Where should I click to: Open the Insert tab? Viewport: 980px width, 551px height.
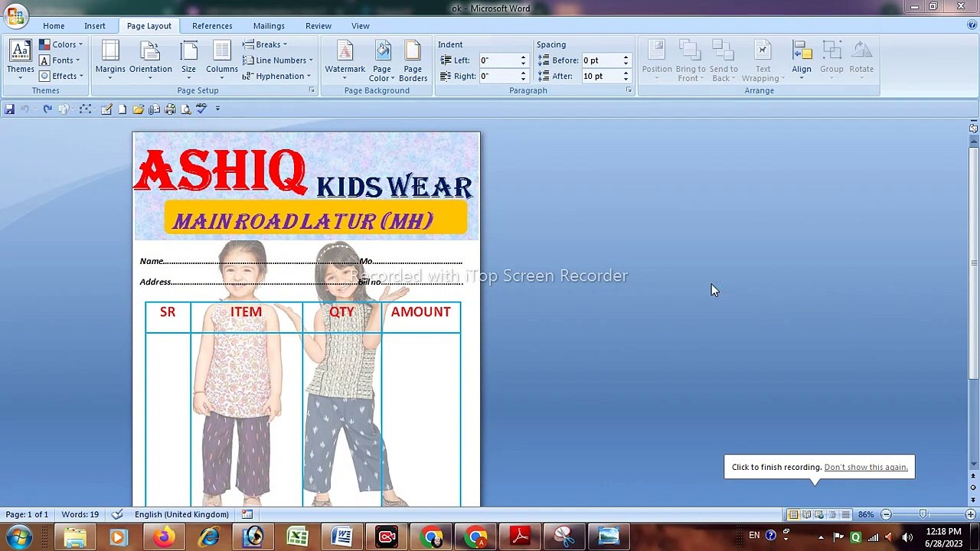tap(95, 26)
